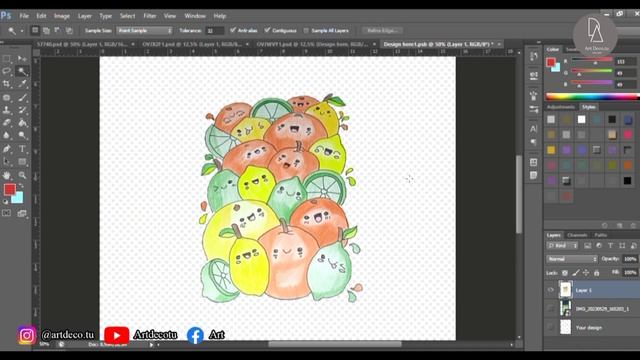Select the Lasso tool
This screenshot has height=360, width=640.
pyautogui.click(x=7, y=71)
